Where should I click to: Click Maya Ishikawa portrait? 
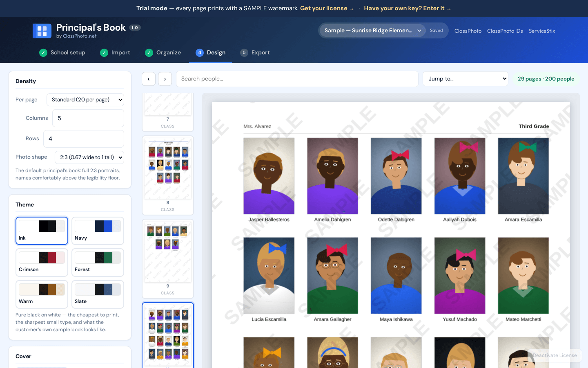tap(396, 276)
